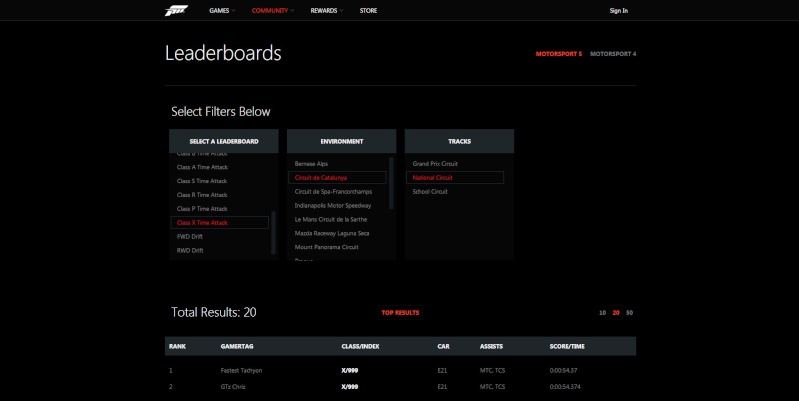Click the Assists column header
The height and width of the screenshot is (401, 799).
[x=491, y=346]
